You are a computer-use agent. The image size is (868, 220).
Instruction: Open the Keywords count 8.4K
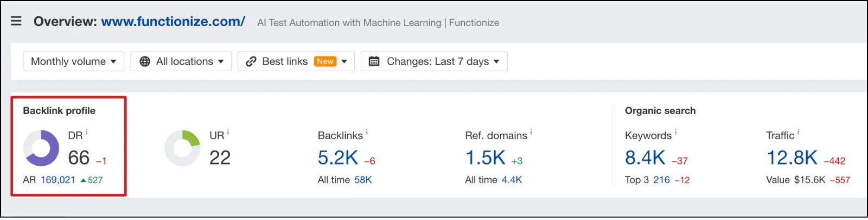tap(645, 158)
